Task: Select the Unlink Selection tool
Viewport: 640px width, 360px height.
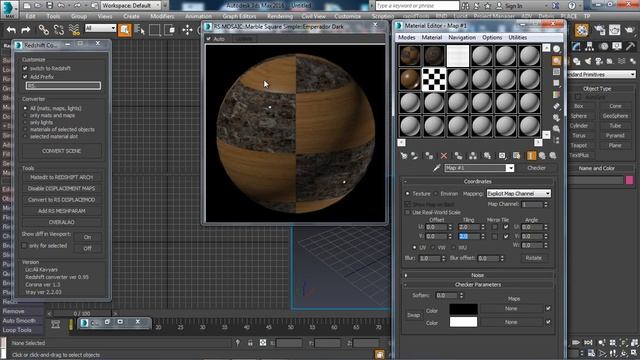Action: click(x=59, y=30)
